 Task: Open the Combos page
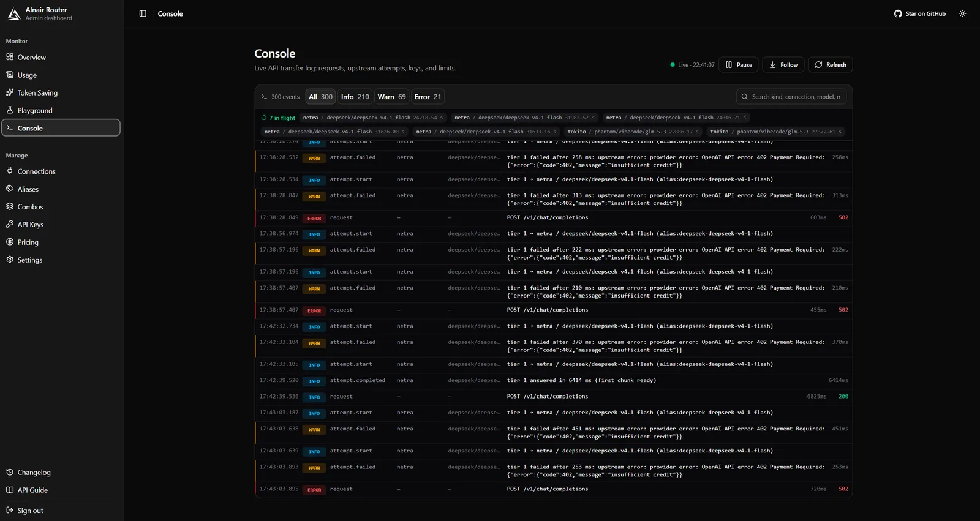tap(61, 207)
